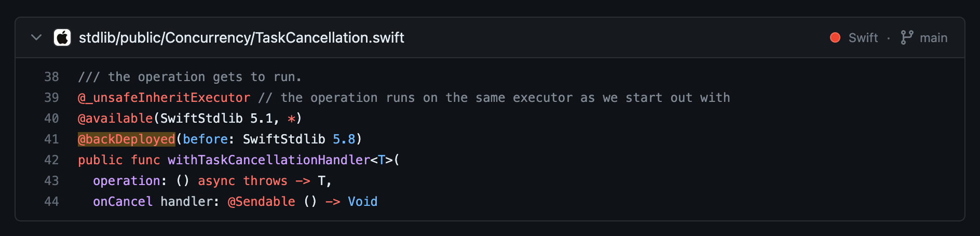
Task: Click the Swift language label
Action: pyautogui.click(x=863, y=38)
